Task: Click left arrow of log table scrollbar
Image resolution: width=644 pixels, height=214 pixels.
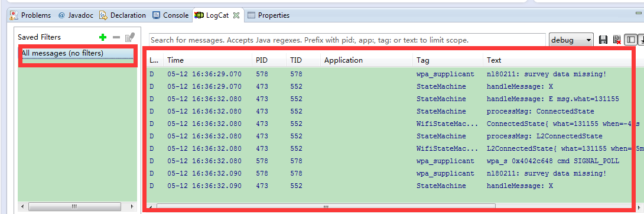Action: 150,206
